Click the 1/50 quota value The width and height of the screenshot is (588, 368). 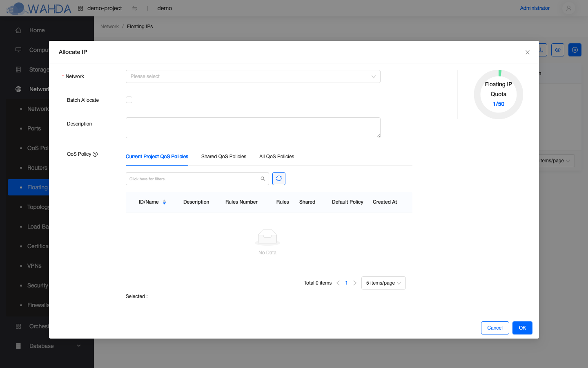[499, 104]
